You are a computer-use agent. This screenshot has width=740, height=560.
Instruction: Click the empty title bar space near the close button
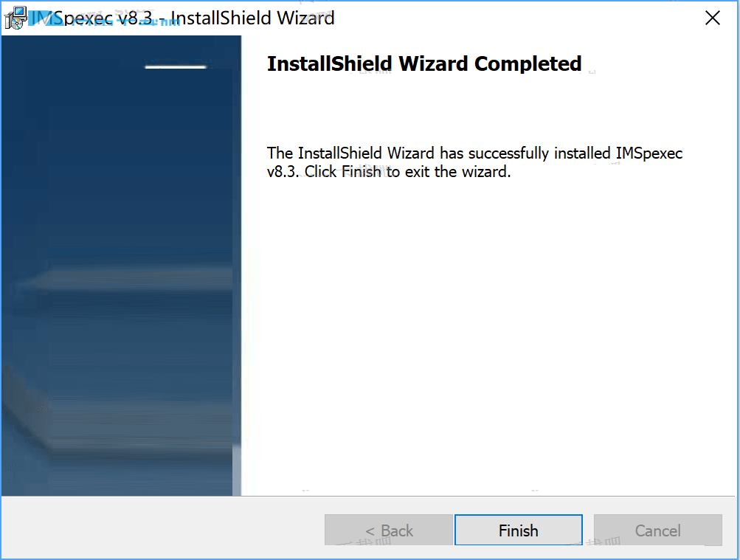coord(553,18)
